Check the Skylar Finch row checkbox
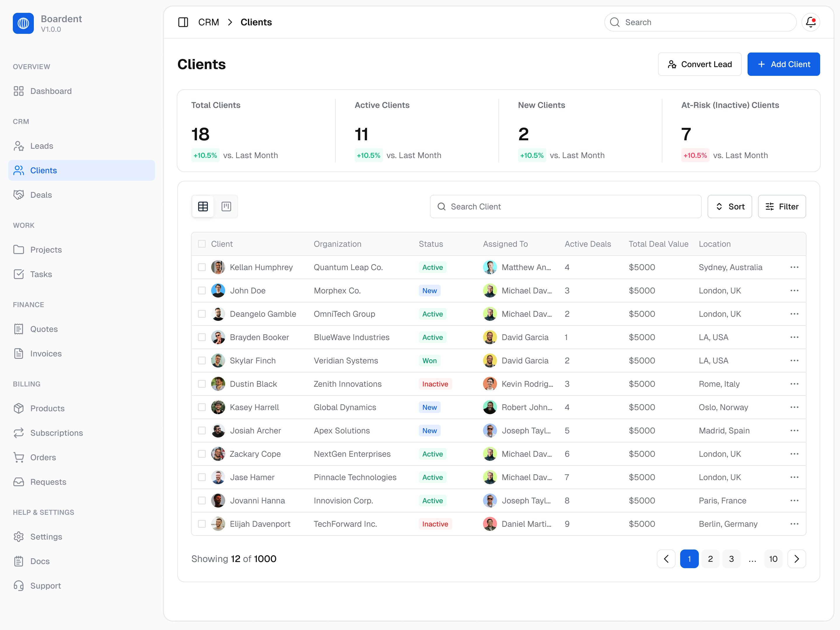Screen dimensions: 840x630 [202, 361]
